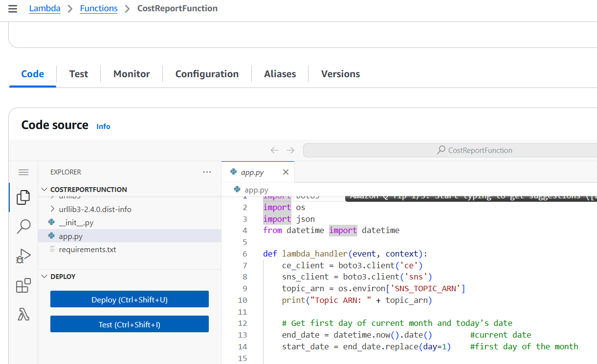Click Deploy (Ctrl+Shift+U) button

130,300
